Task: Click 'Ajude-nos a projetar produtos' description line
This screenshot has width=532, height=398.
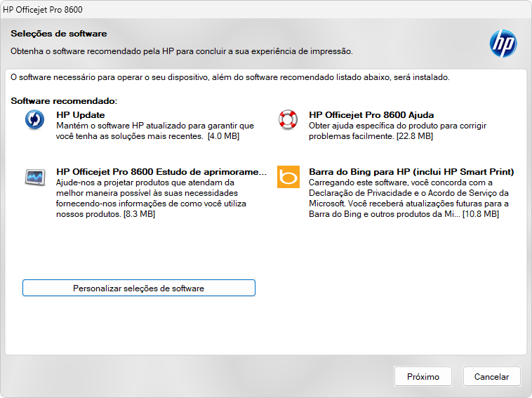Action: (145, 183)
